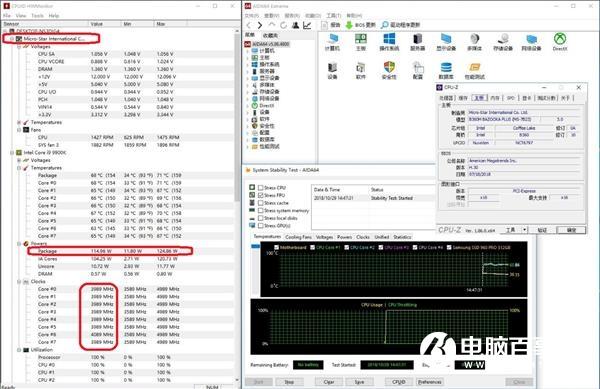The width and height of the screenshot is (600, 389).
Task: Select the Package power row
Action: [x=110, y=251]
